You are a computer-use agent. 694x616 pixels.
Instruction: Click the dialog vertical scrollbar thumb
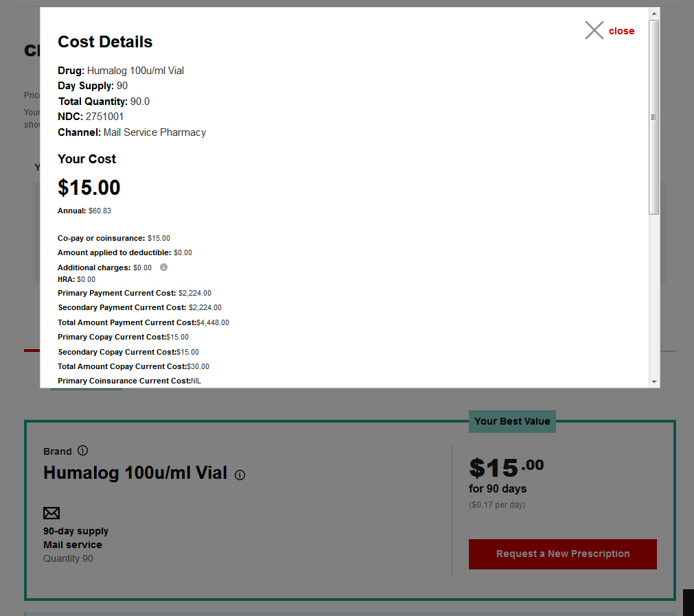coord(654,117)
